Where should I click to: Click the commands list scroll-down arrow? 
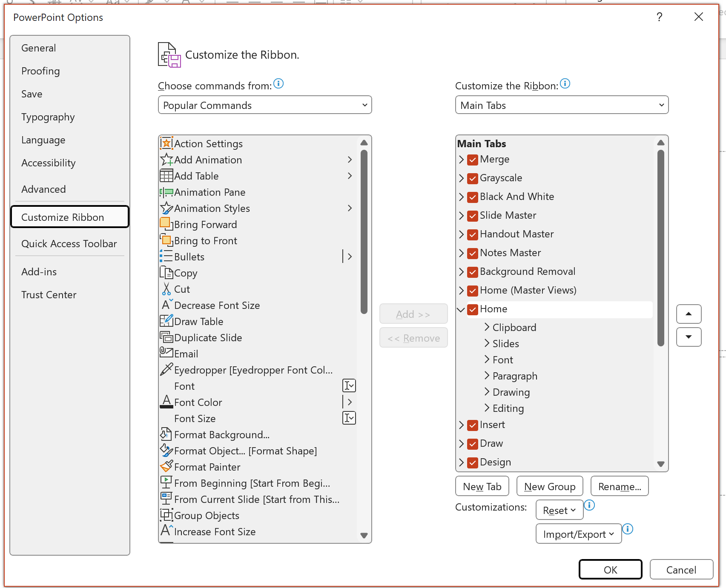364,536
